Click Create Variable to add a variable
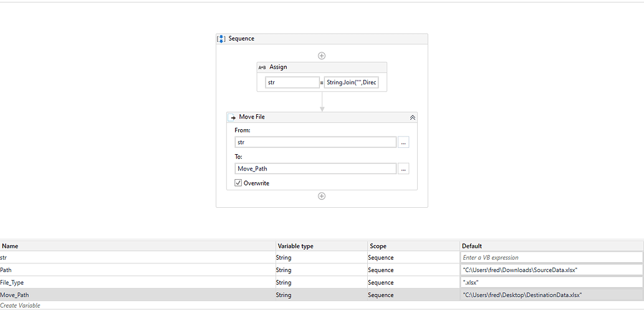Viewport: 644px width, 322px height. pyautogui.click(x=21, y=306)
